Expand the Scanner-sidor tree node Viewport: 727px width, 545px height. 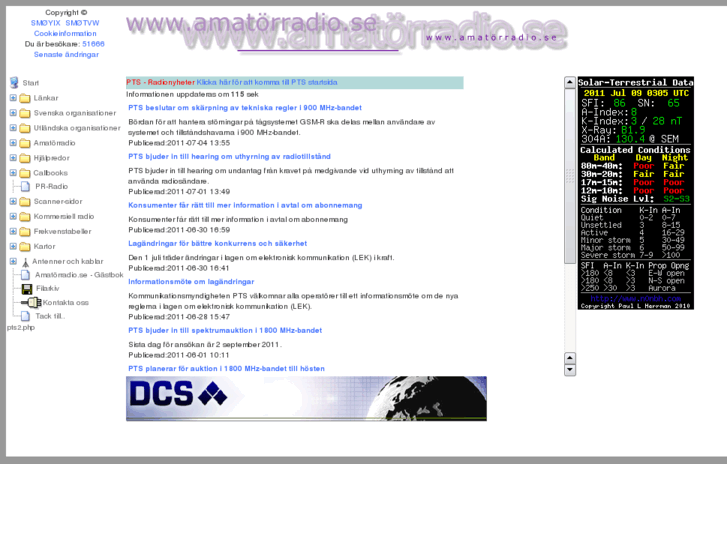click(13, 201)
